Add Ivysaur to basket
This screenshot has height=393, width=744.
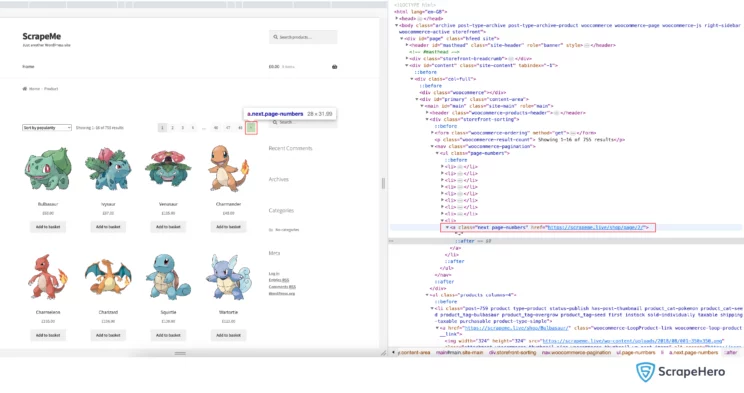point(108,227)
